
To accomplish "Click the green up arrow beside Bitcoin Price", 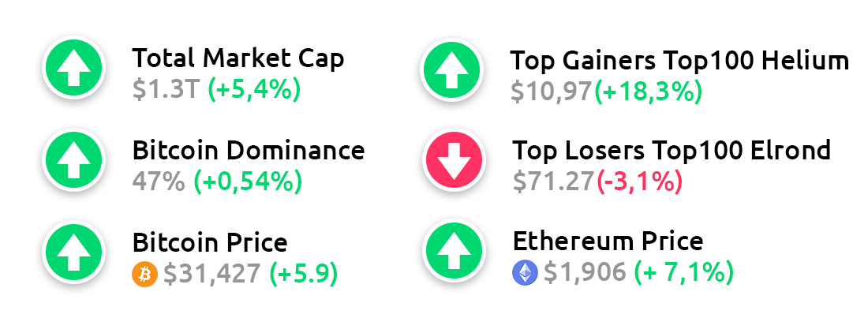I will [x=73, y=251].
